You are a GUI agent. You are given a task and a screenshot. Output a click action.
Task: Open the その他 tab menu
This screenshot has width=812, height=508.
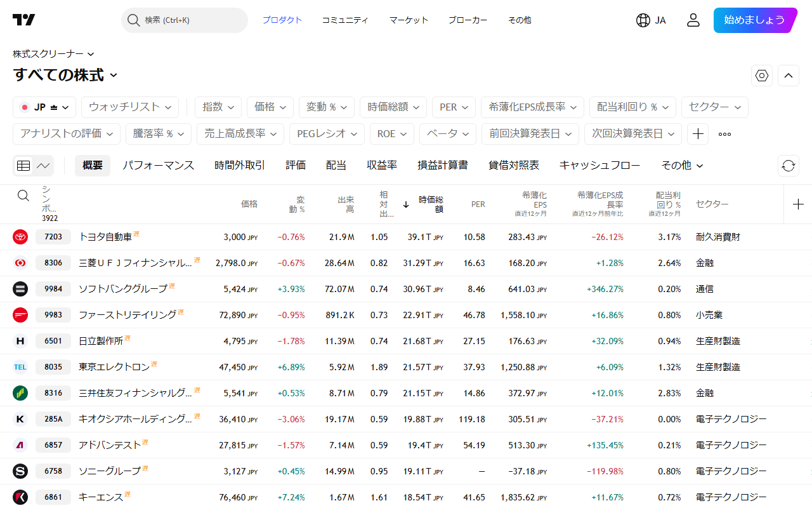(x=683, y=166)
